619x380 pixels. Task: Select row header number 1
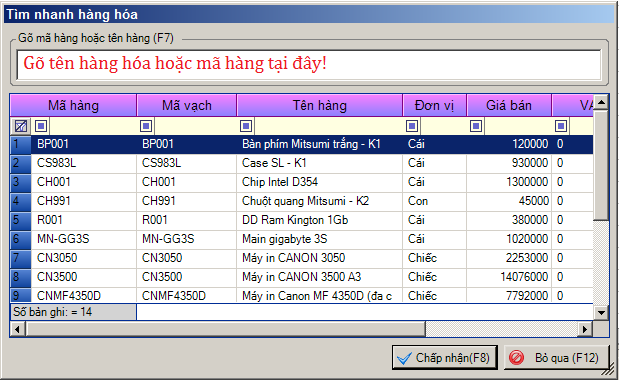pyautogui.click(x=21, y=144)
